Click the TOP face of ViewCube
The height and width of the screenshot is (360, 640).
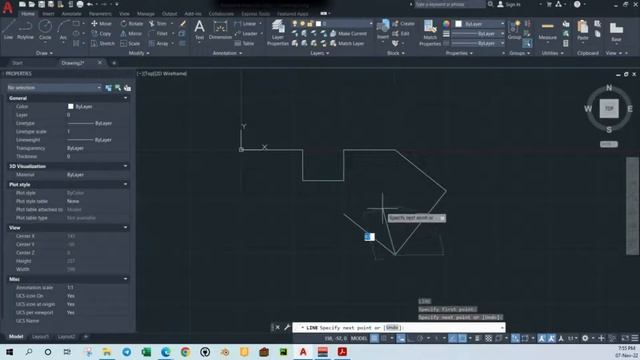coord(609,109)
